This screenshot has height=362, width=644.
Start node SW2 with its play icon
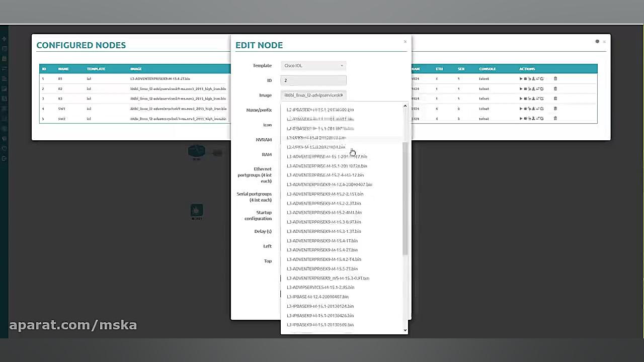point(521,119)
